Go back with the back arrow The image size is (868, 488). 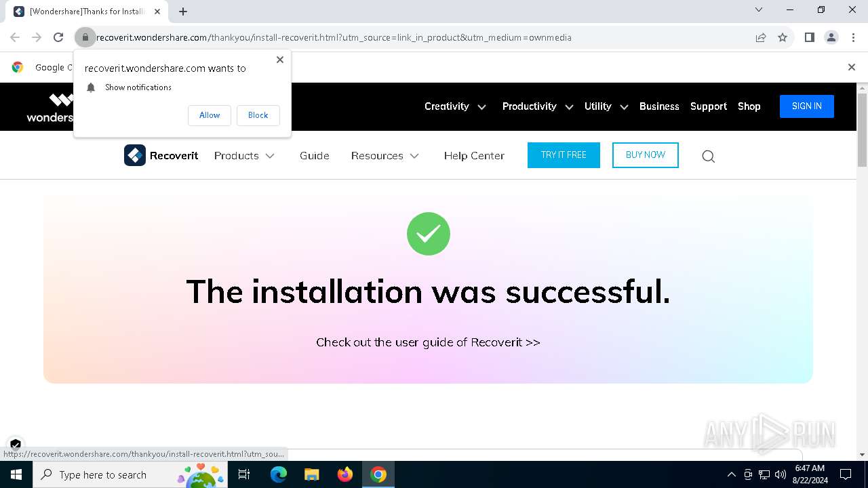click(15, 37)
